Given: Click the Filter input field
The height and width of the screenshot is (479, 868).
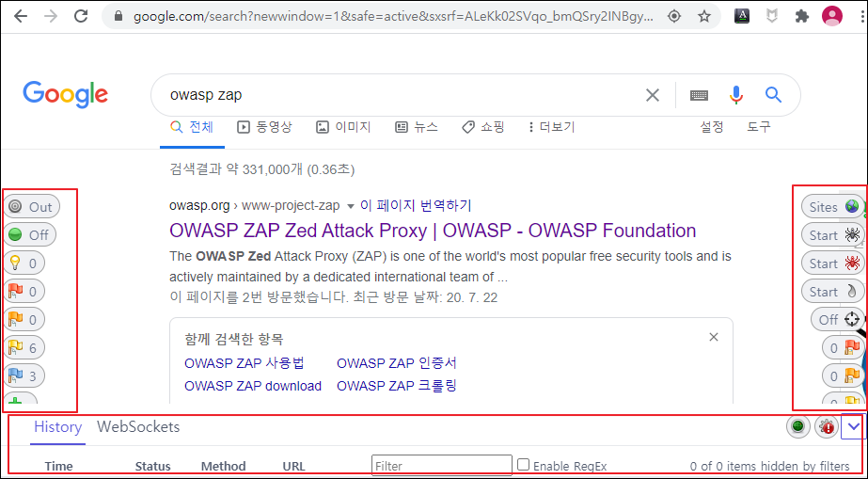Looking at the screenshot, I should point(442,466).
